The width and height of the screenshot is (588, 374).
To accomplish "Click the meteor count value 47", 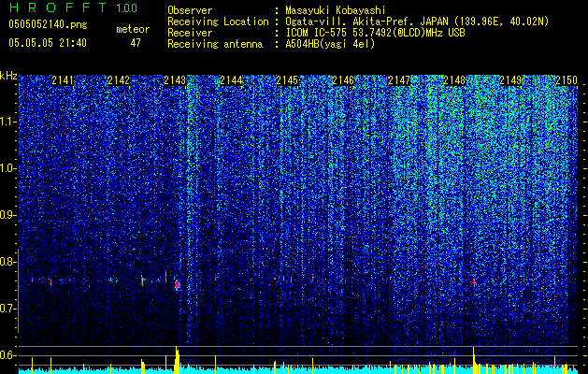I will tap(136, 43).
